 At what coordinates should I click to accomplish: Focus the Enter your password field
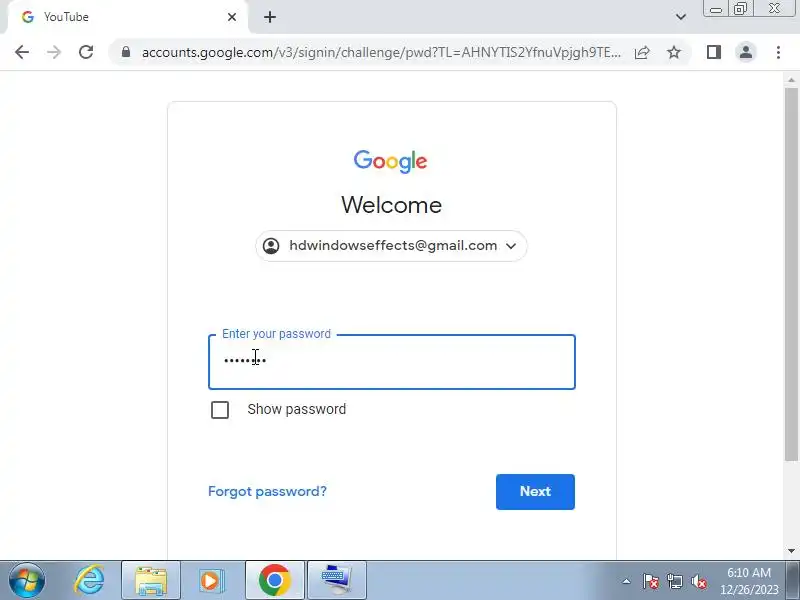click(x=392, y=362)
